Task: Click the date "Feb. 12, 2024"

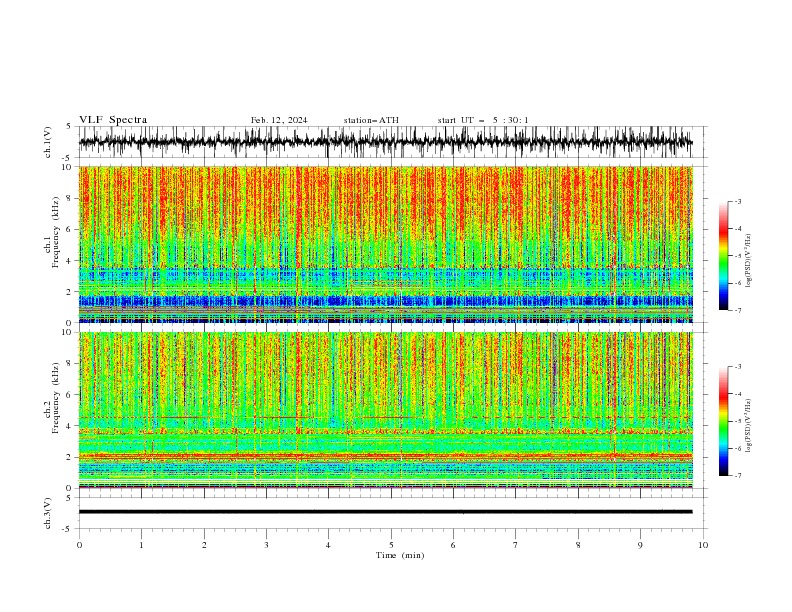Action: (x=279, y=120)
